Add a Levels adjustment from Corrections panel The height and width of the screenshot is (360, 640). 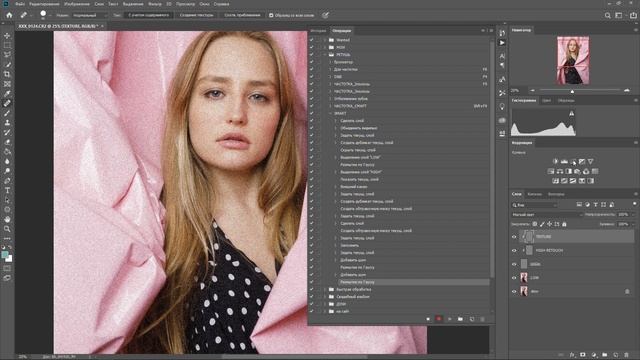point(564,162)
